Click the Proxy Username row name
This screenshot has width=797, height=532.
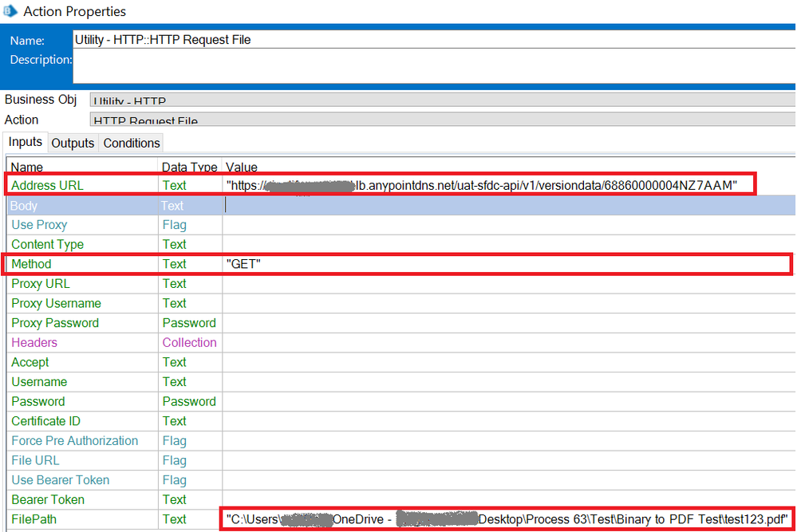pos(56,303)
